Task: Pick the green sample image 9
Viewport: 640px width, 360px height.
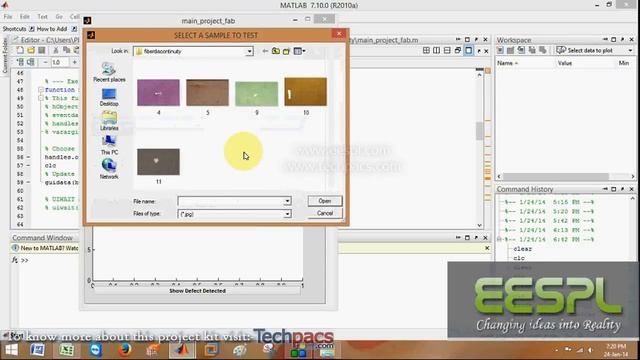Action: (x=256, y=94)
